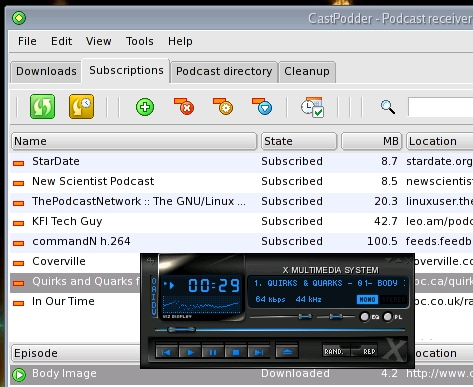473x387 pixels.
Task: Select ThePodcastNetwork GNU/Linux feed row
Action: click(x=241, y=202)
